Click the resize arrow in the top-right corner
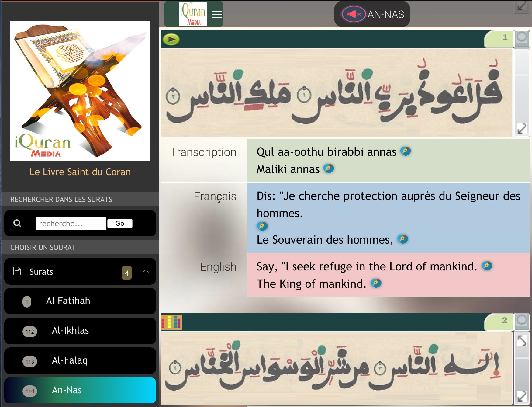The width and height of the screenshot is (532, 407). 522,6
